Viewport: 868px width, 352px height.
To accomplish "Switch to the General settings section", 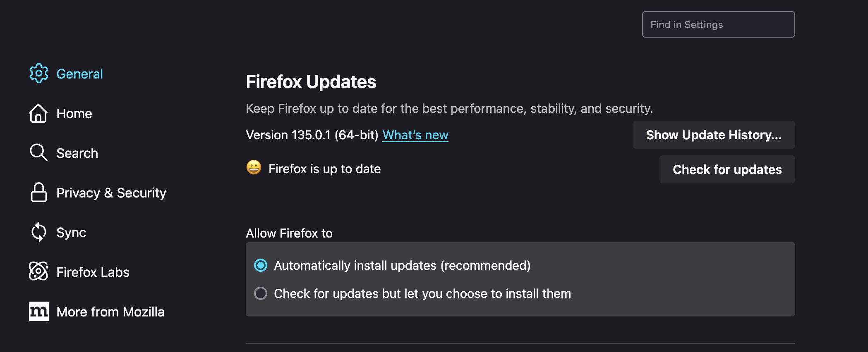I will tap(80, 74).
